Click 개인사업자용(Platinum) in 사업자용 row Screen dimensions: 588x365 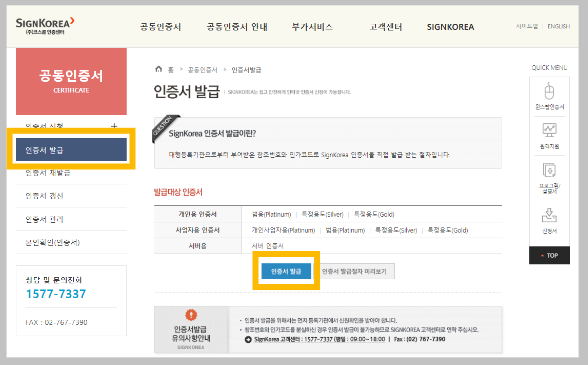click(283, 230)
